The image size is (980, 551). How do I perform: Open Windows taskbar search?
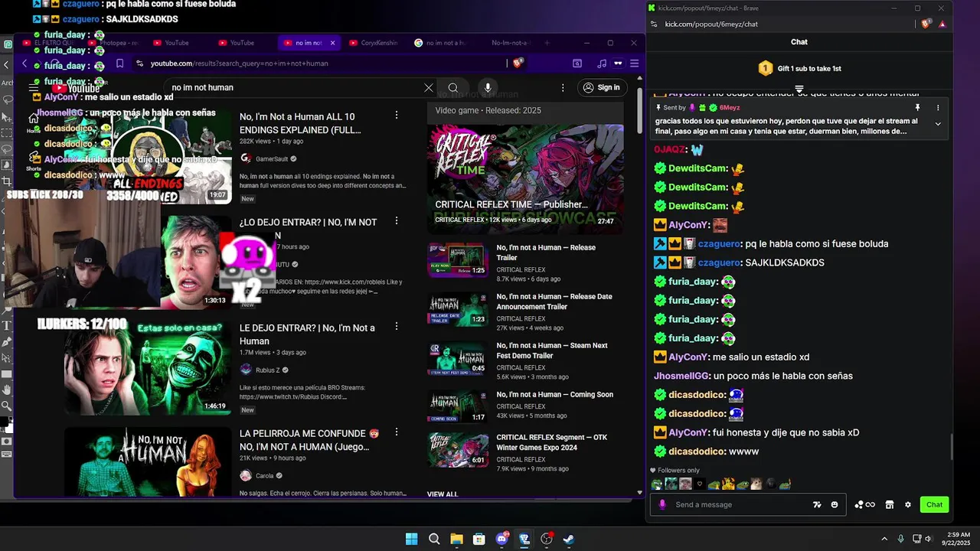[x=434, y=539]
